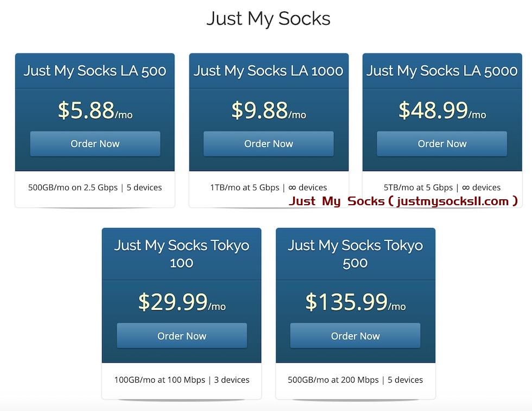The image size is (532, 411).
Task: Click the $48.99 monthly price label
Action: coord(441,110)
